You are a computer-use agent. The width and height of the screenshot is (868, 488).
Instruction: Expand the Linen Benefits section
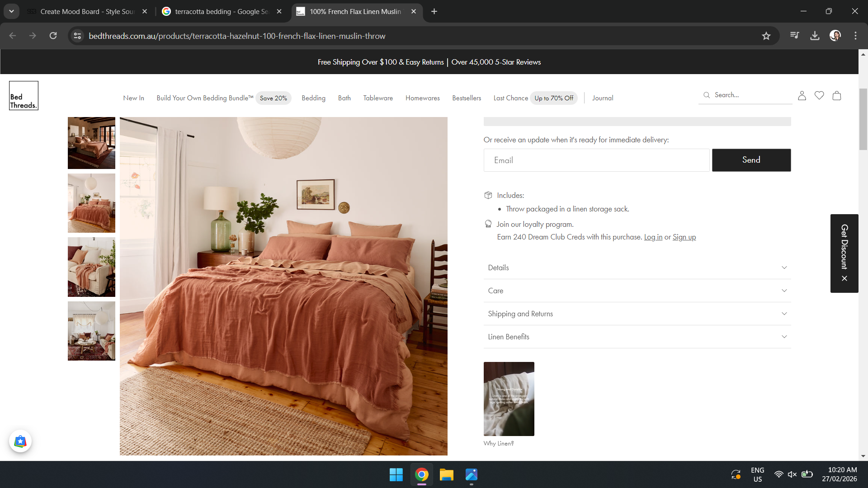[x=637, y=337]
